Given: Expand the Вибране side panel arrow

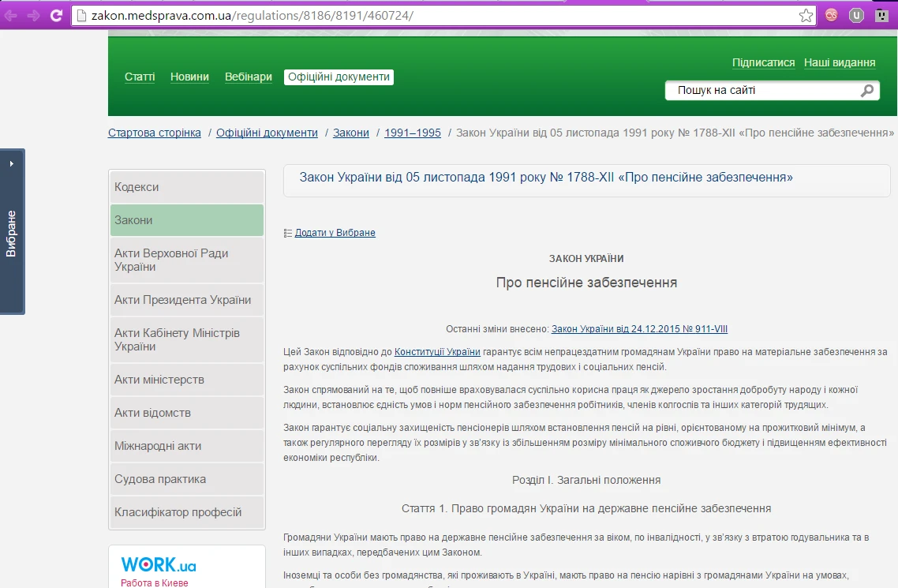Looking at the screenshot, I should (12, 163).
